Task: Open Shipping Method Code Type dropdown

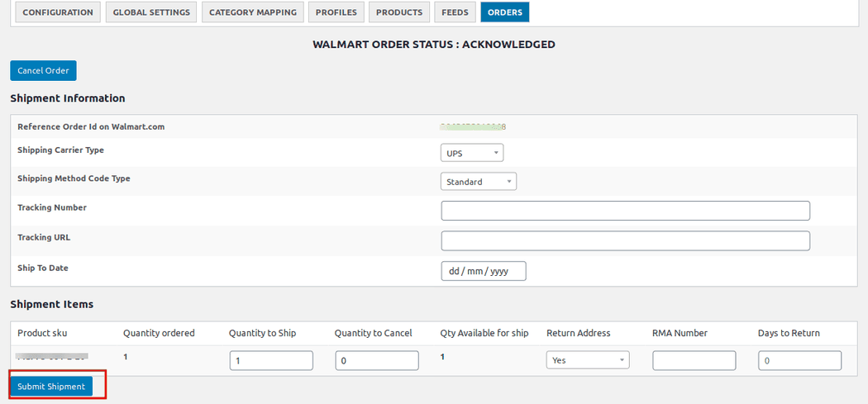Action: coord(479,182)
